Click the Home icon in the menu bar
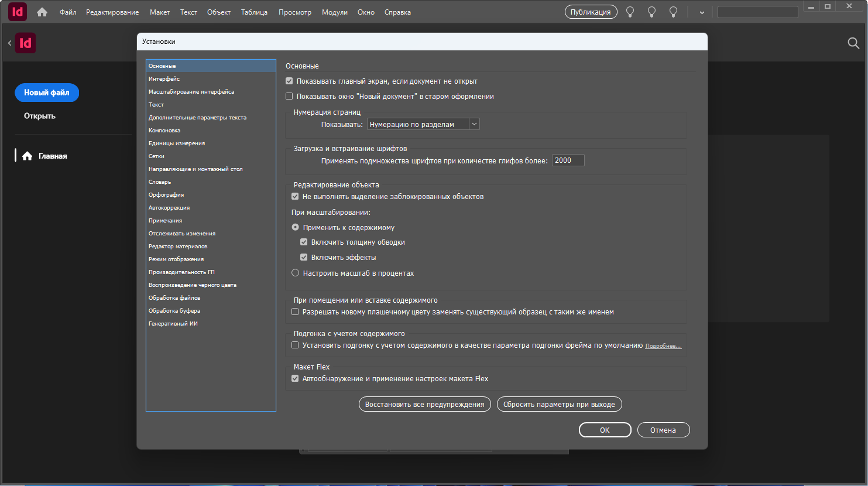This screenshot has width=868, height=486. click(x=42, y=12)
